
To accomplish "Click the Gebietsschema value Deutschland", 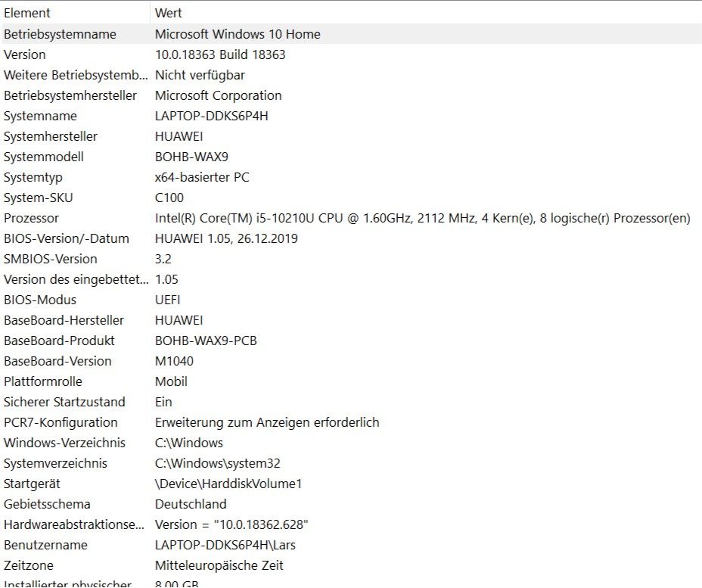I will pos(191,505).
